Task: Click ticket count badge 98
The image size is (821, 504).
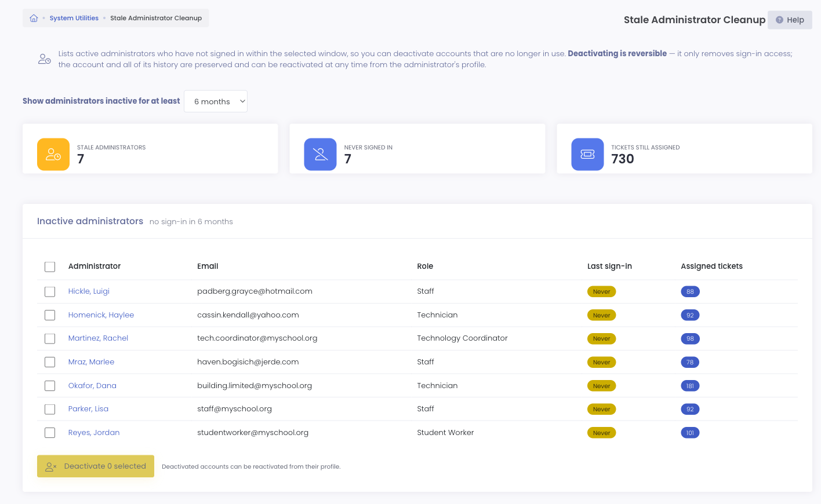Action: pyautogui.click(x=690, y=339)
